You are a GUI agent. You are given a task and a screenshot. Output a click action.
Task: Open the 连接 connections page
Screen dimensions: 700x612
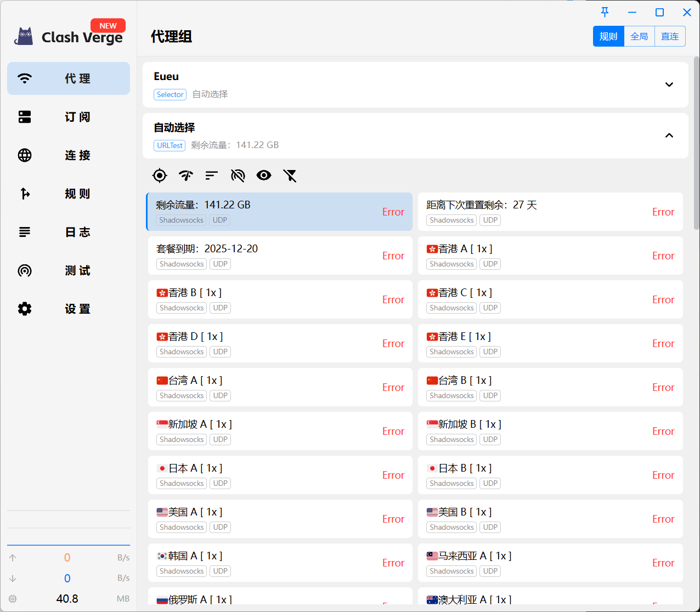pyautogui.click(x=69, y=155)
